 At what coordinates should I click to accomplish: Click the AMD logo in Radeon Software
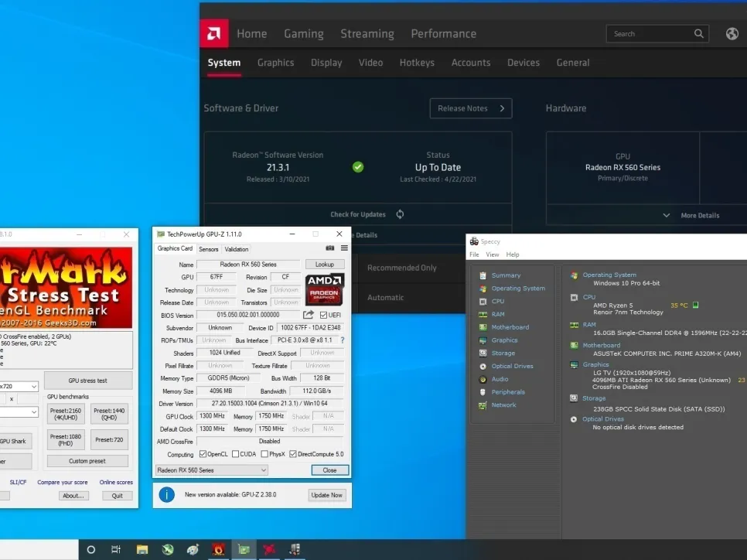coord(214,33)
